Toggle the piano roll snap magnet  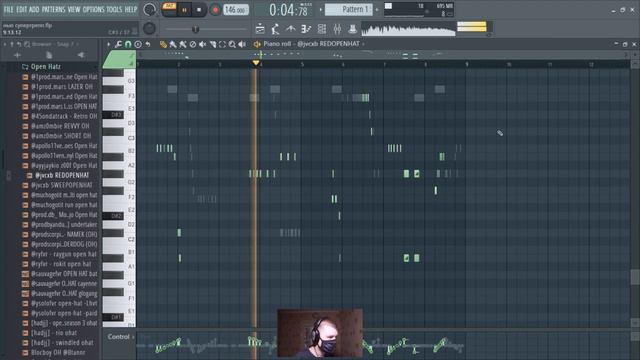tap(128, 44)
